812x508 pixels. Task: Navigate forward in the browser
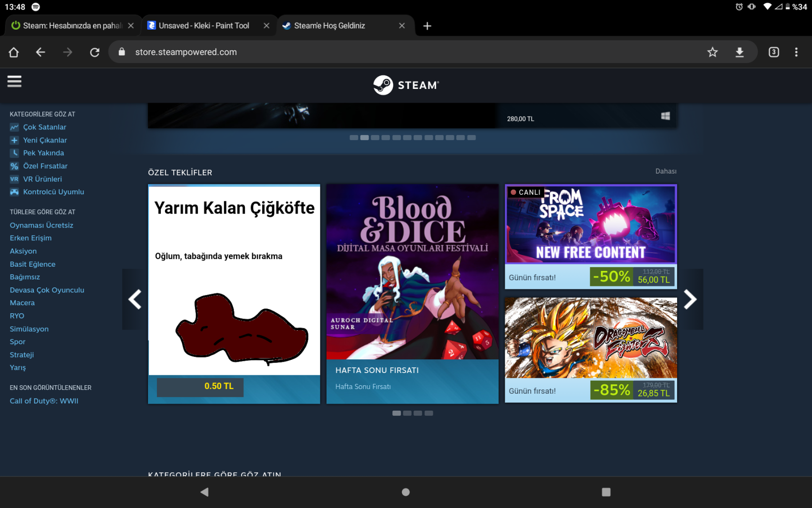pyautogui.click(x=68, y=52)
